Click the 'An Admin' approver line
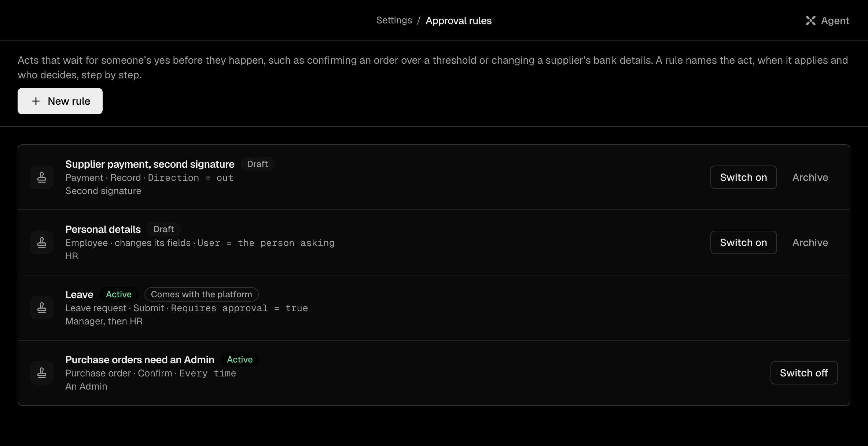Image resolution: width=868 pixels, height=446 pixels. pos(86,386)
